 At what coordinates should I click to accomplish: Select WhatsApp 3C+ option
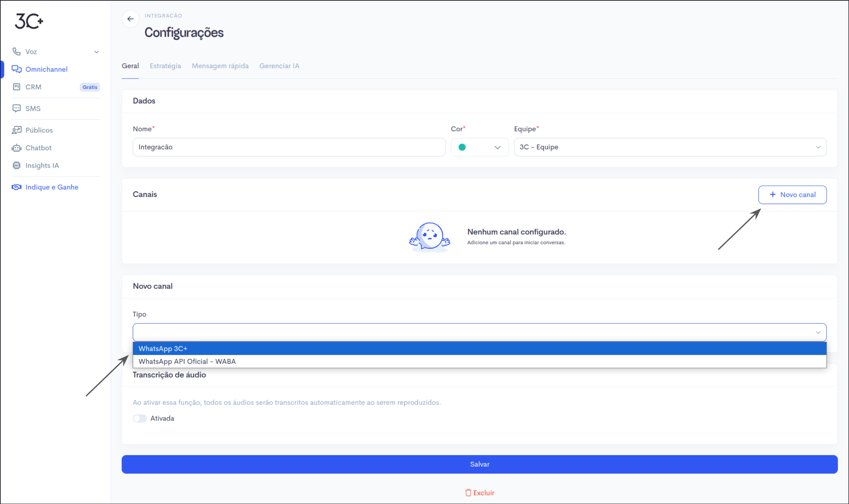point(480,349)
